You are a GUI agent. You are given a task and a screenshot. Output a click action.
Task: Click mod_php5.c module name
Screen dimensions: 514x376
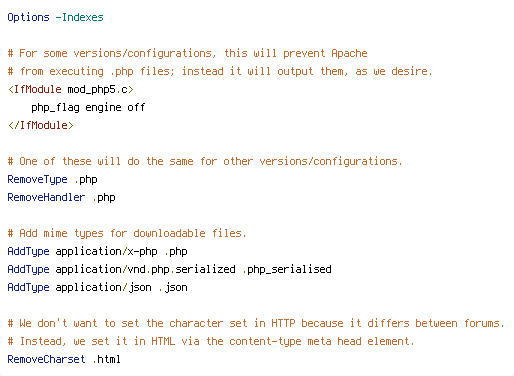98,90
